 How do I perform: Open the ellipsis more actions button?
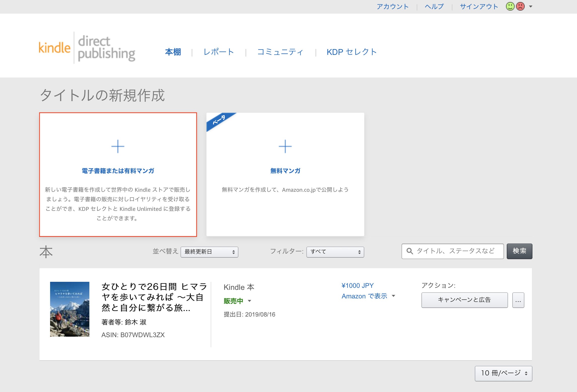[x=518, y=300]
